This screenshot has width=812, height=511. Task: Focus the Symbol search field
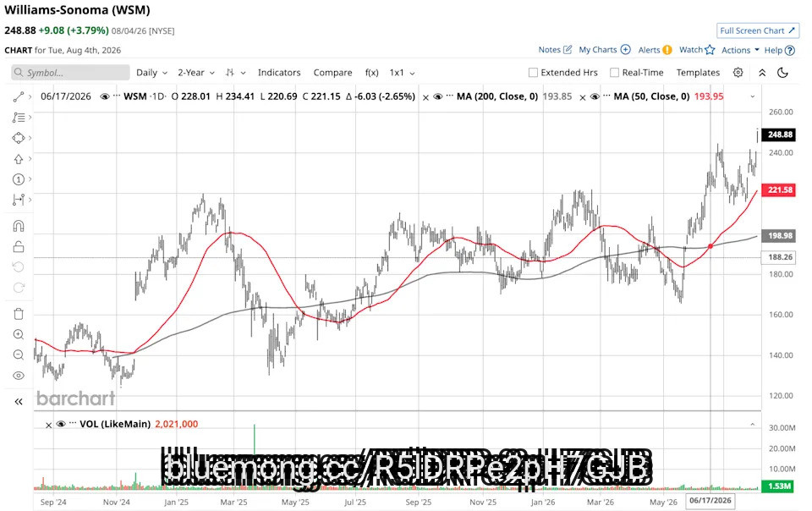coord(70,73)
